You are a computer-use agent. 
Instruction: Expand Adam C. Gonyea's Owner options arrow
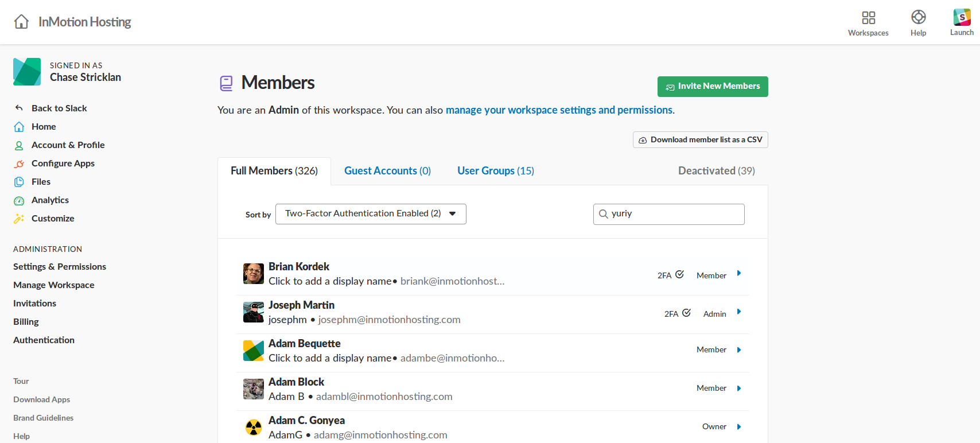point(739,427)
